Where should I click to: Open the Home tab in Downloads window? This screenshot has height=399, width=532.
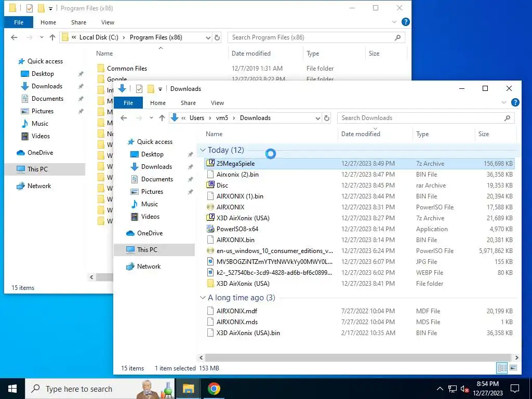tap(158, 103)
